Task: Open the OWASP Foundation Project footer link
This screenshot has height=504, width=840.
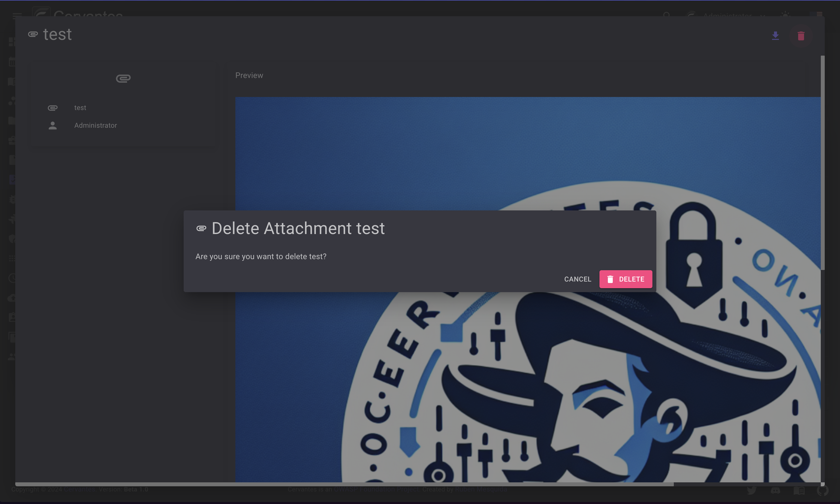Action: pos(376,489)
